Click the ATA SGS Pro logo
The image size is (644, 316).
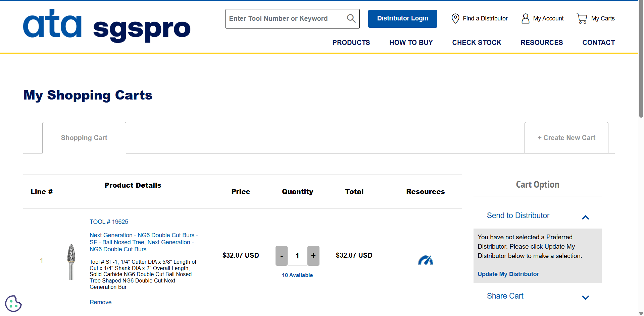tap(107, 26)
